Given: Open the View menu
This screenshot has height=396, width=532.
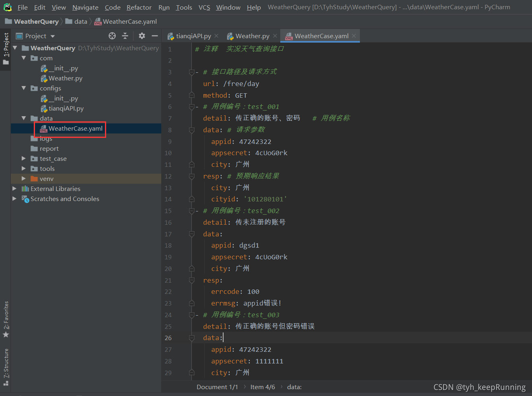Looking at the screenshot, I should (59, 7).
